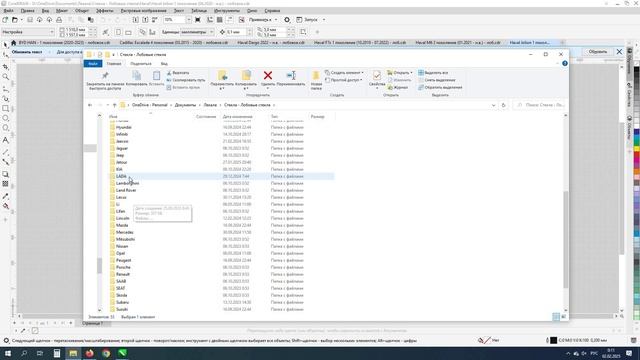Click CorelDRAW Options gear icon

point(287,20)
